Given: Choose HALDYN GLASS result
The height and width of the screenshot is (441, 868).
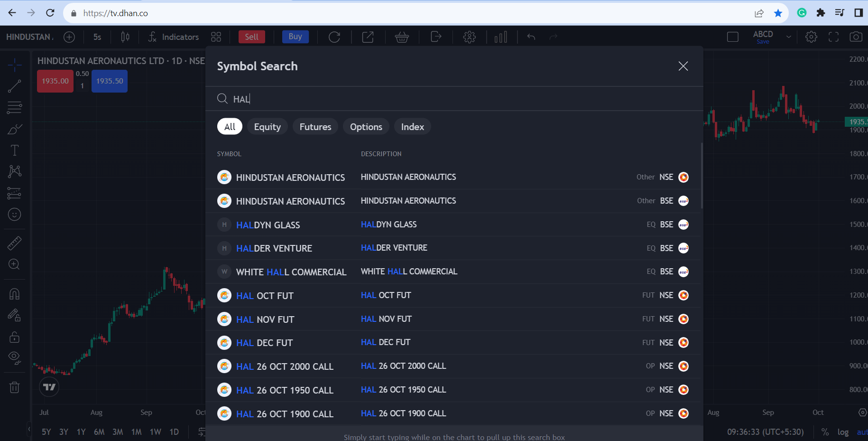Looking at the screenshot, I should (x=453, y=225).
